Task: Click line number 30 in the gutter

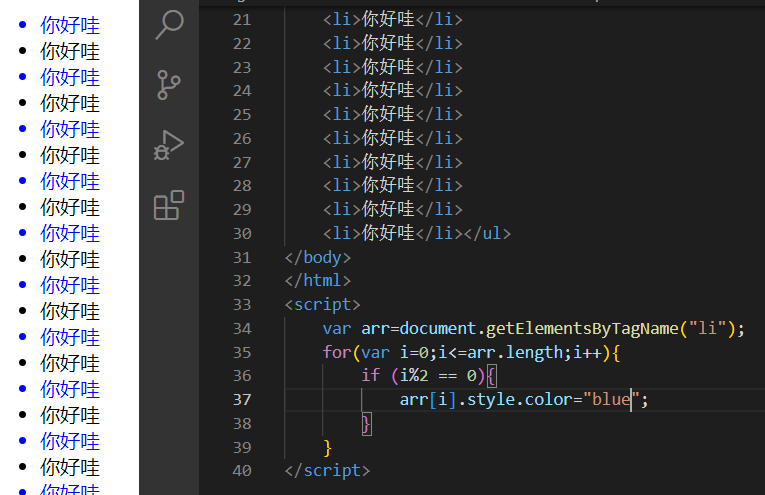Action: tap(242, 234)
